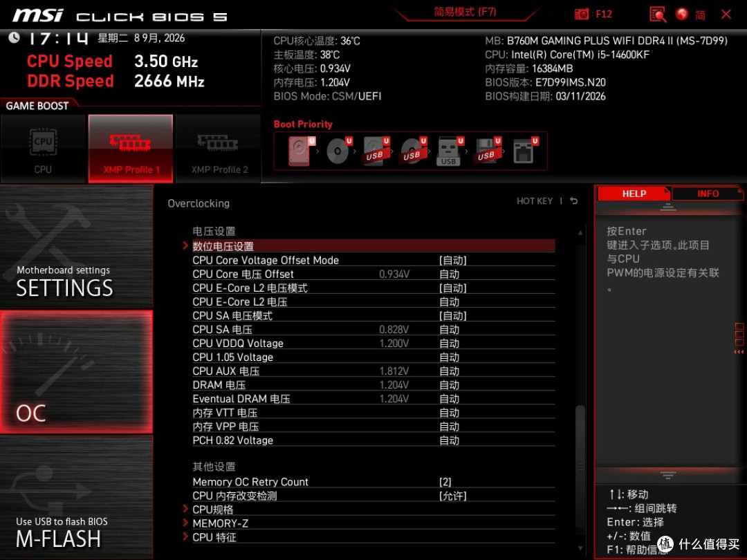Open CPU SA 电压模式 dropdown
Viewport: 747px width, 560px height.
point(452,315)
